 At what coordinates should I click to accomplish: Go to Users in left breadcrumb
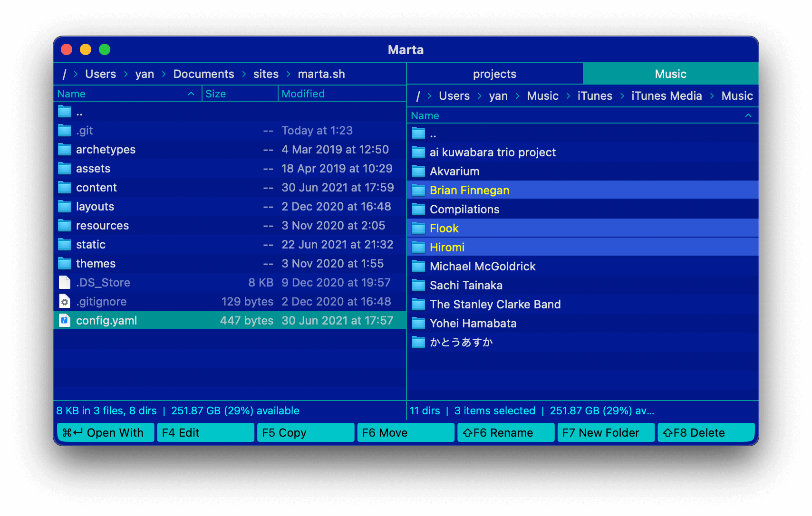point(100,74)
